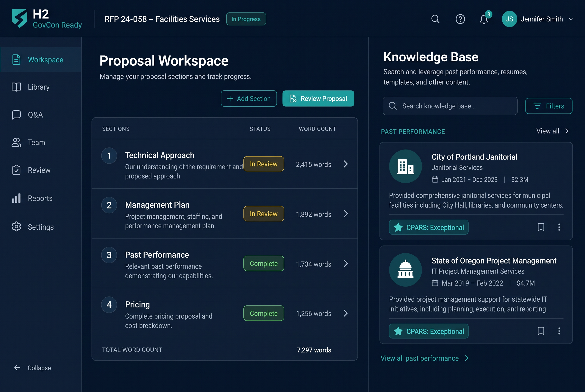Open the Filters dropdown button
The width and height of the screenshot is (585, 392).
(x=548, y=106)
